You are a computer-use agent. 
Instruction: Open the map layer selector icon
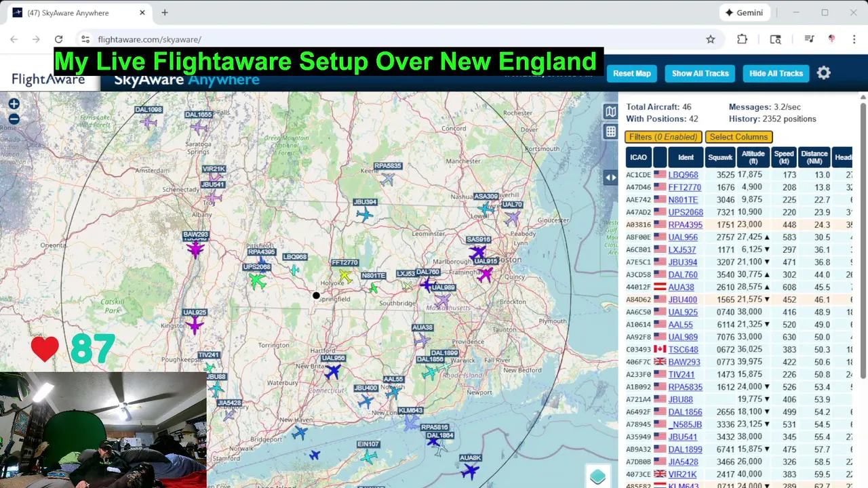pyautogui.click(x=610, y=112)
